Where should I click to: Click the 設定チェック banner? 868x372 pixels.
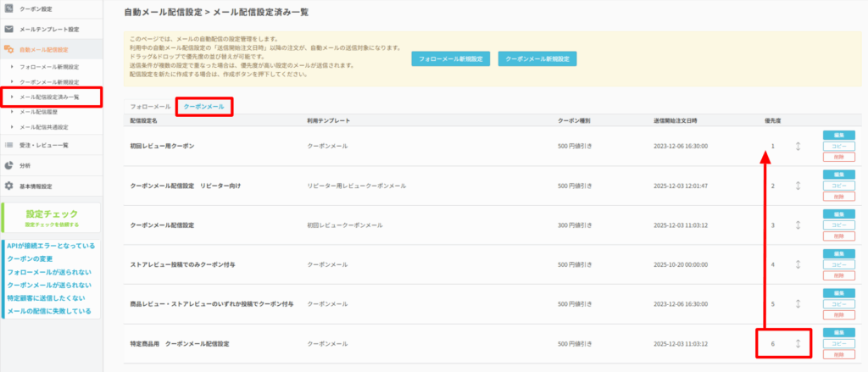[51, 218]
